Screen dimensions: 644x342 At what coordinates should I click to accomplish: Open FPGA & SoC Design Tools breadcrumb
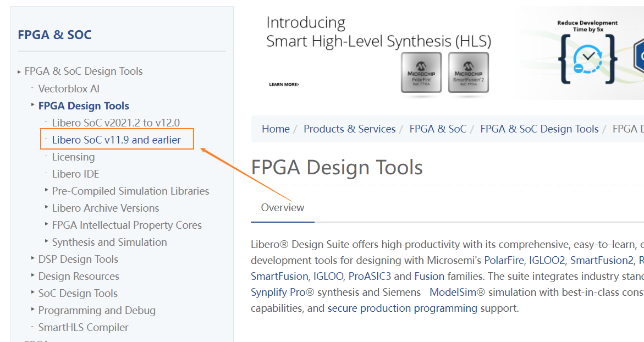pyautogui.click(x=540, y=129)
